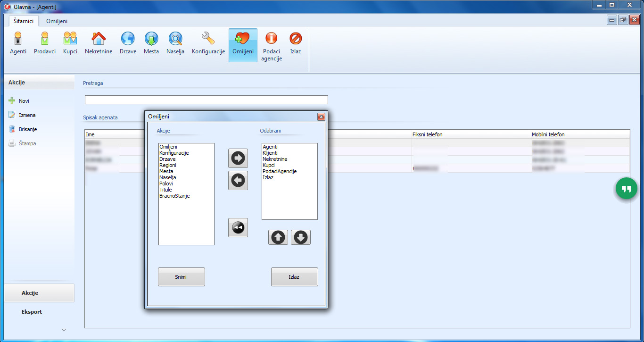This screenshot has width=644, height=342.
Task: Move selected item down with arrow
Action: click(x=301, y=237)
